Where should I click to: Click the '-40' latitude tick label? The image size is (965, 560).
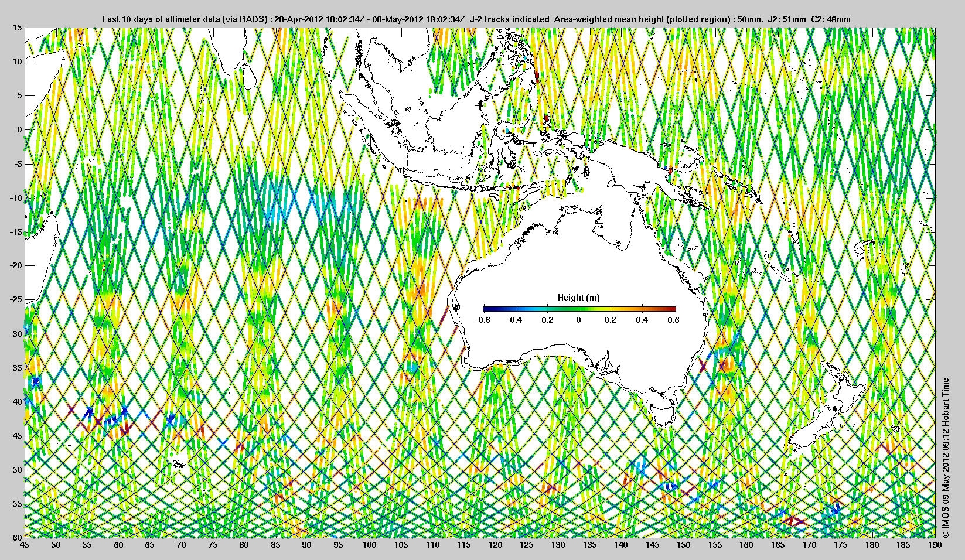click(x=16, y=402)
